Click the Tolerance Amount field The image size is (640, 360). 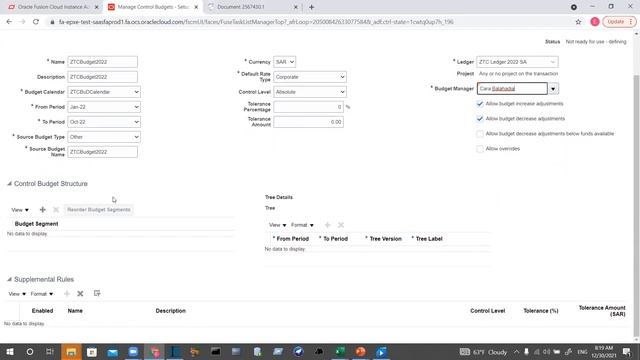pyautogui.click(x=309, y=122)
